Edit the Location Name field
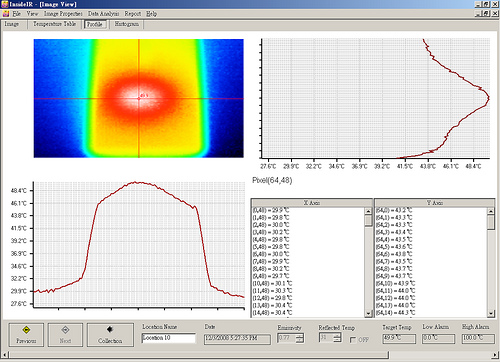The width and height of the screenshot is (500, 362). click(169, 338)
